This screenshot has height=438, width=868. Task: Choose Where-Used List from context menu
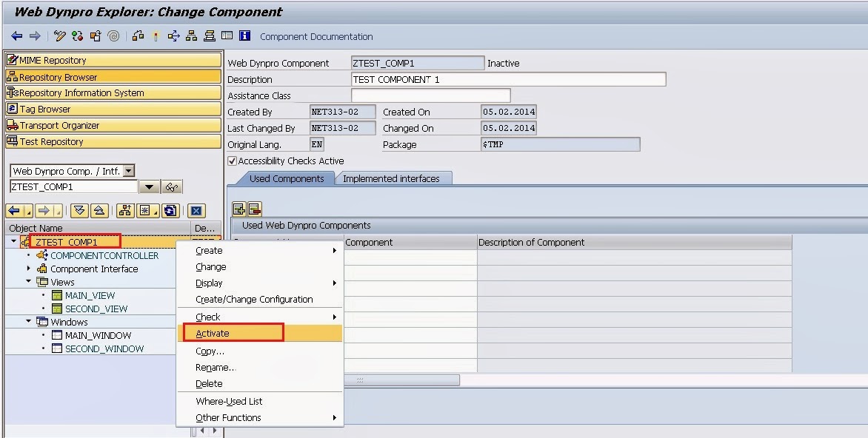click(229, 402)
